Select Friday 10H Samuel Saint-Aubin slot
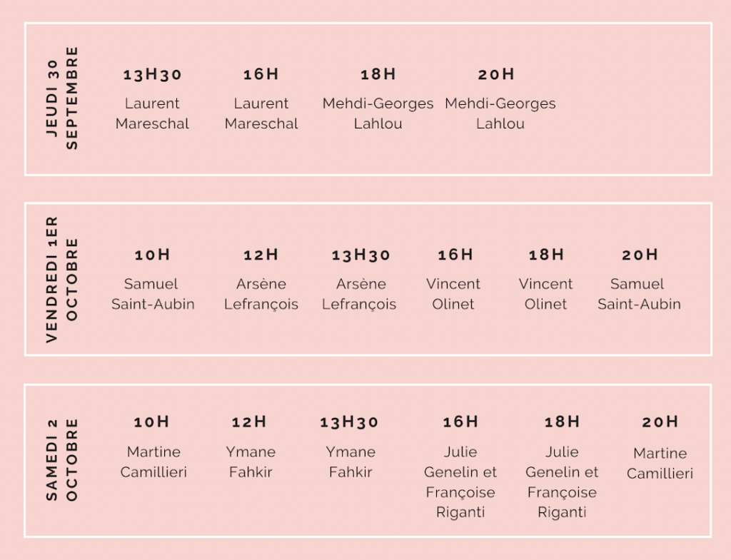 pos(153,280)
